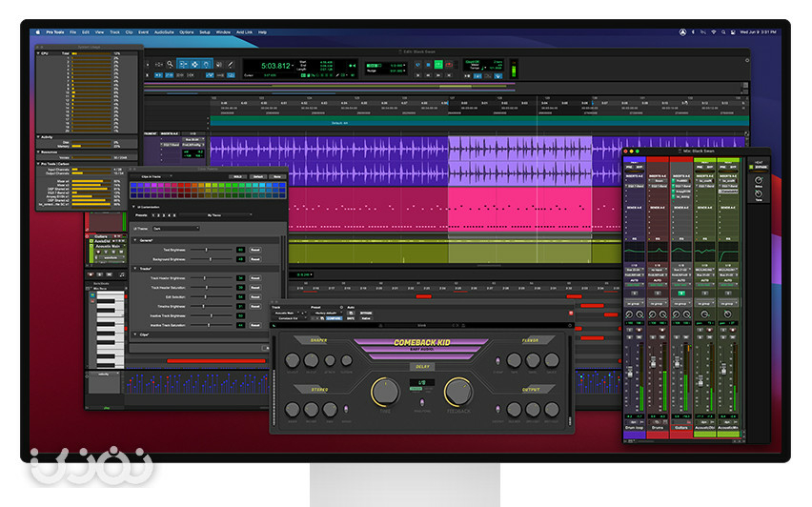Select the Scrubber speaker tool

[x=219, y=64]
